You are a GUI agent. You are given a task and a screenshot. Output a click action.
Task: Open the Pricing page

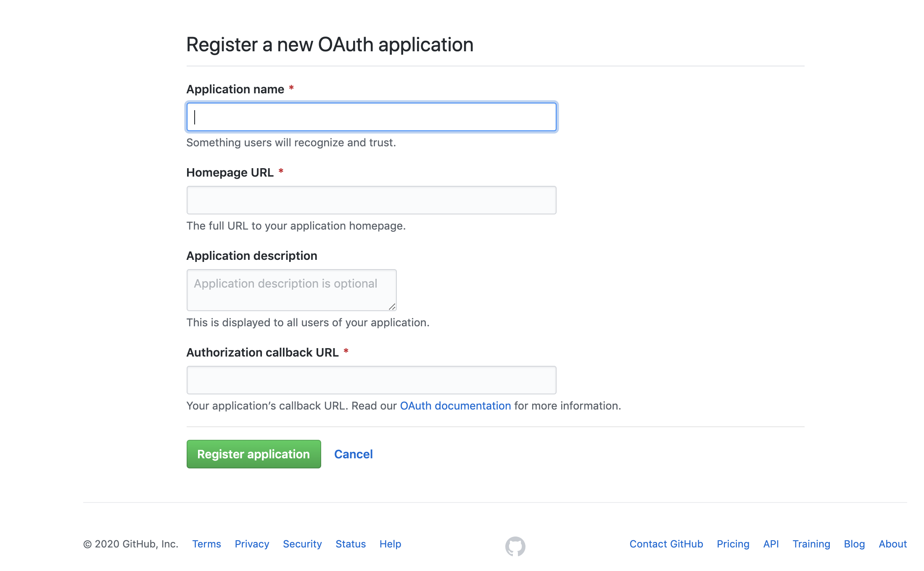pos(733,544)
